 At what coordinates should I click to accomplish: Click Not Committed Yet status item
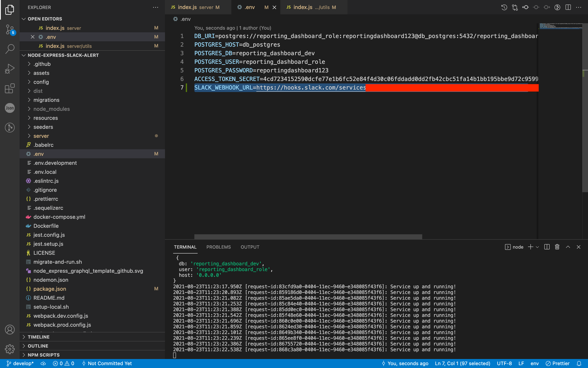107,363
